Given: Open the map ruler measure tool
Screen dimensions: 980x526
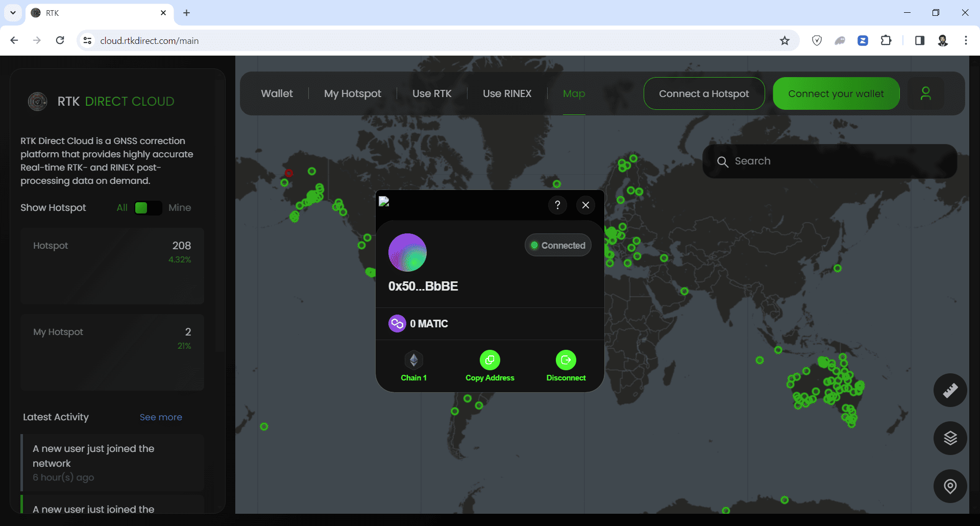Looking at the screenshot, I should pyautogui.click(x=950, y=391).
